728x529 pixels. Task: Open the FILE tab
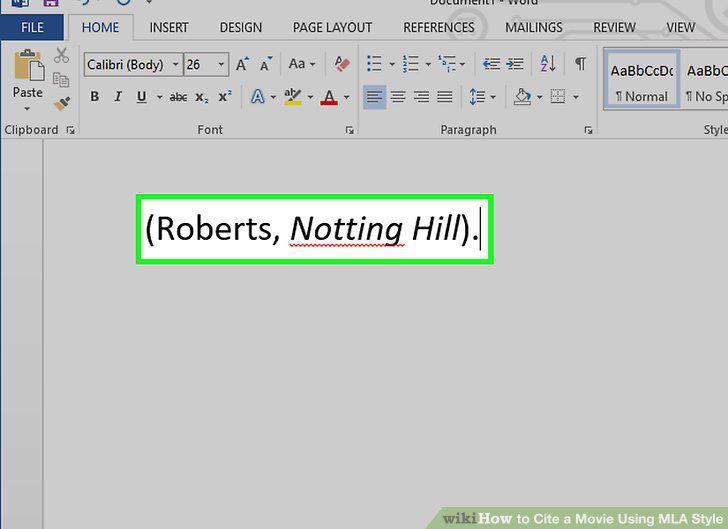pyautogui.click(x=32, y=27)
